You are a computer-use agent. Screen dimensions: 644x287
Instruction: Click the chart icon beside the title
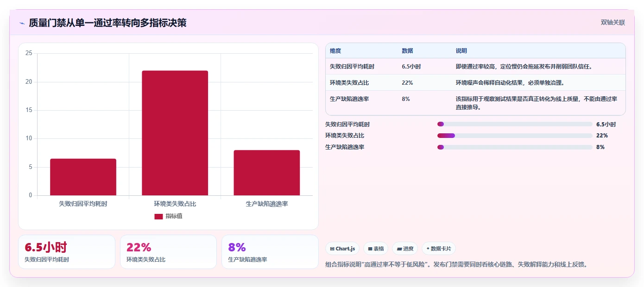point(22,23)
